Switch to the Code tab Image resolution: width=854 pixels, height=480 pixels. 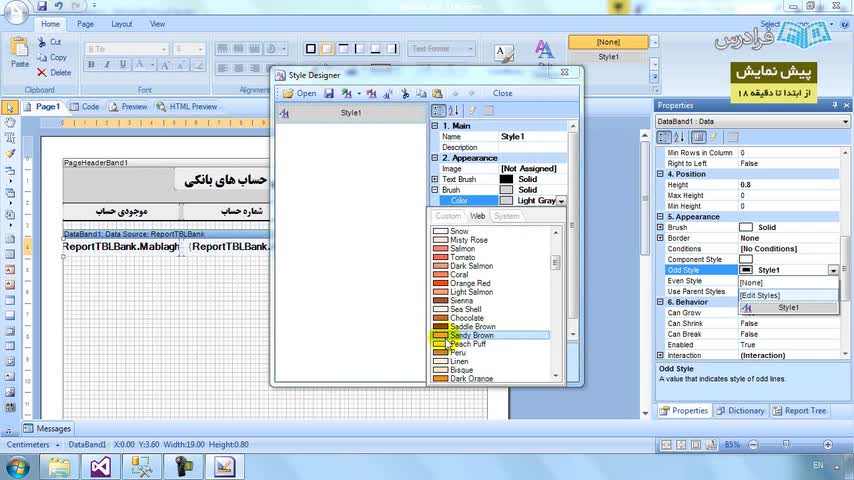[x=84, y=107]
